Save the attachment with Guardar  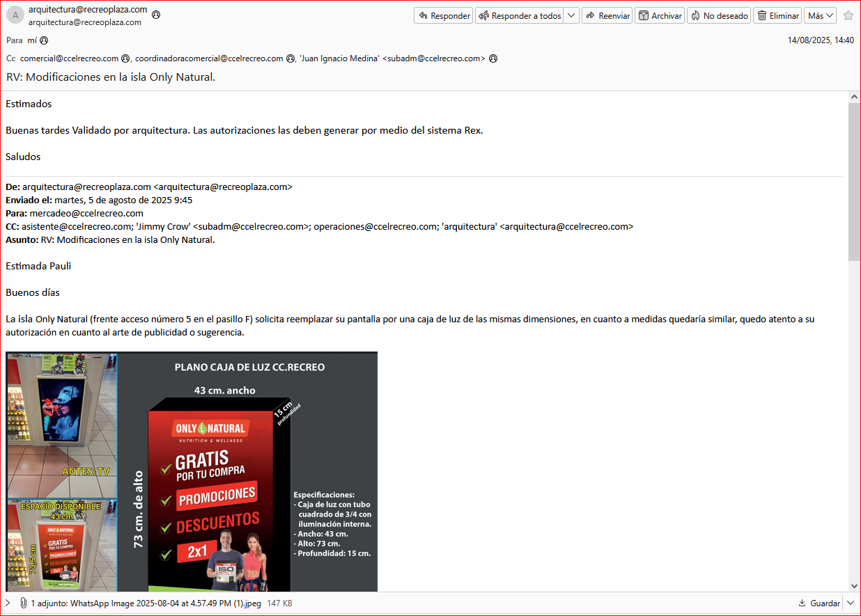819,603
